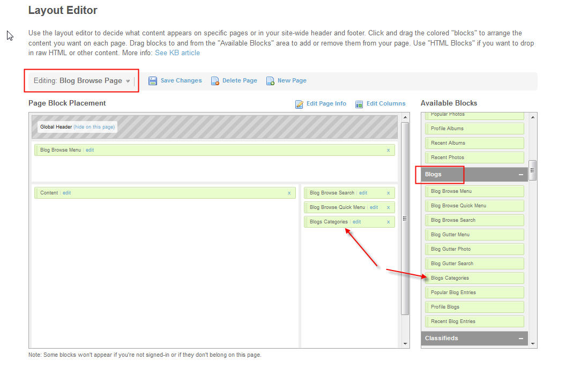Open the See KB article link

177,53
